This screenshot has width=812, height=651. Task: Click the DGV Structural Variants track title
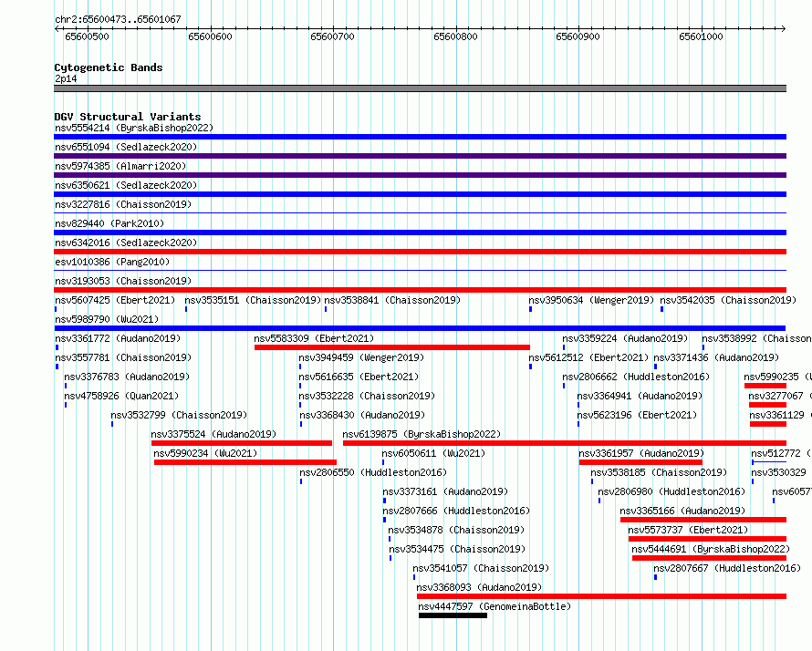[x=128, y=117]
